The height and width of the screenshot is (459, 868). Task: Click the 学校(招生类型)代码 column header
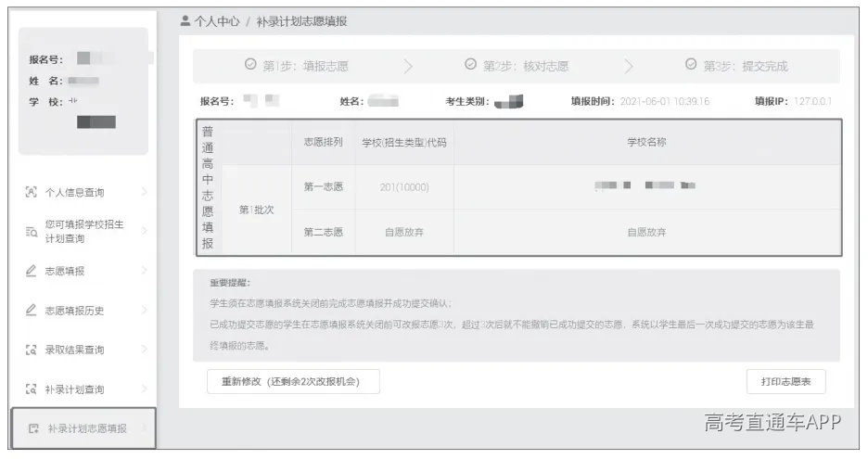404,142
